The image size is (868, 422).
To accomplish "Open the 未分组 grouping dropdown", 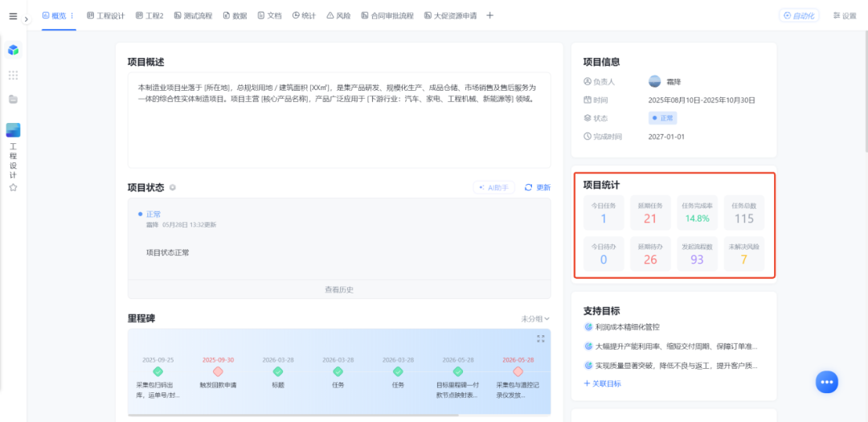I will [534, 318].
